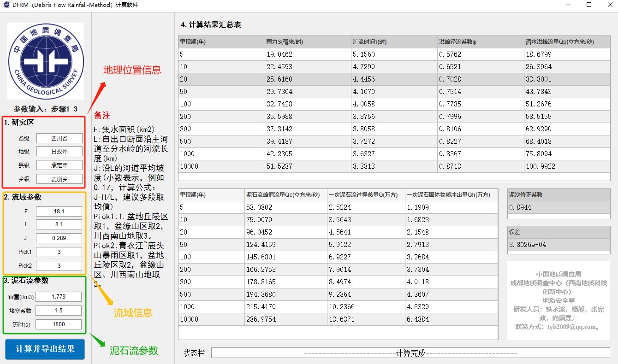The width and height of the screenshot is (618, 364).
Task: Click the 历时(s) duration input
Action: (59, 324)
